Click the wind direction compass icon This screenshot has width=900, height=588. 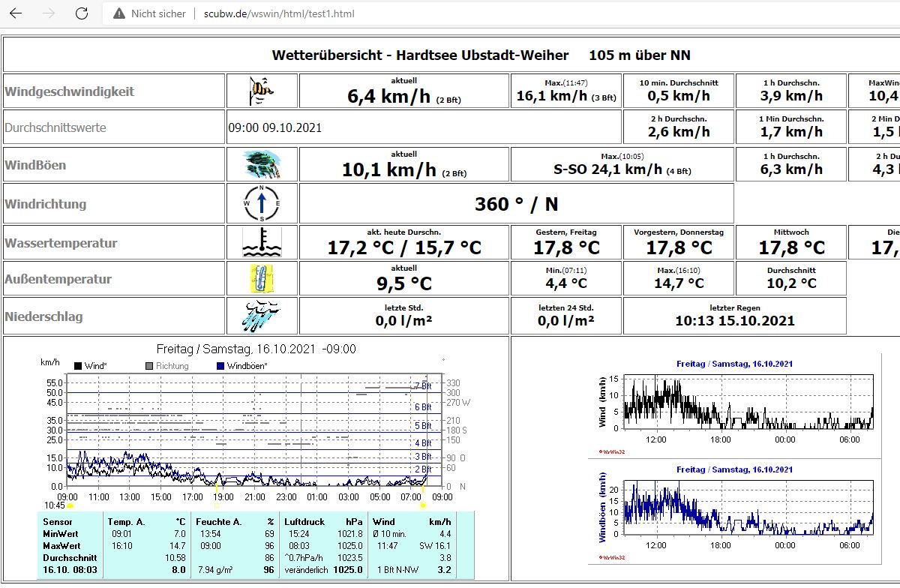[262, 203]
